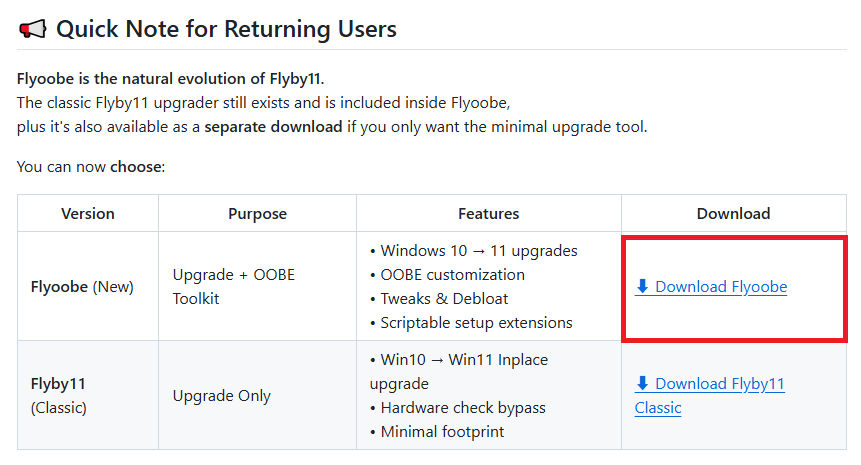Click the bold 'separate download' text

(273, 128)
